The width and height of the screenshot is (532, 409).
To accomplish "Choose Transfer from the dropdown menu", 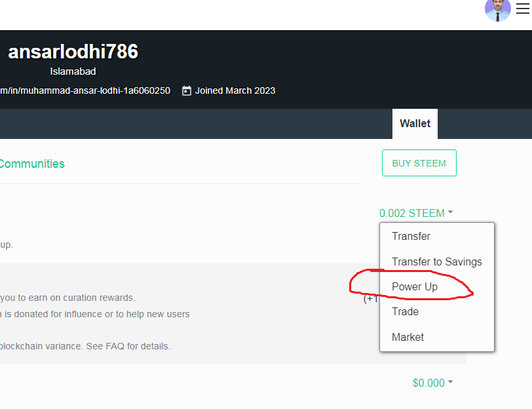I will pos(411,236).
